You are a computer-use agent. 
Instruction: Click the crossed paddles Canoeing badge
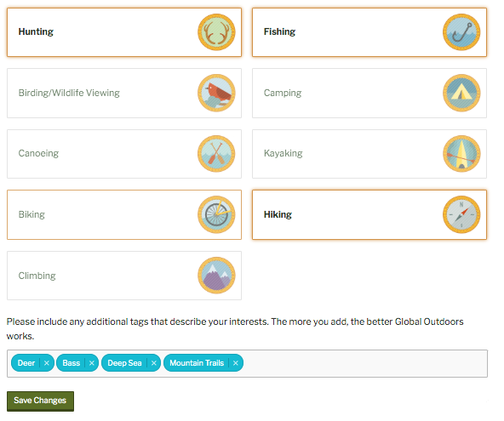(x=216, y=154)
